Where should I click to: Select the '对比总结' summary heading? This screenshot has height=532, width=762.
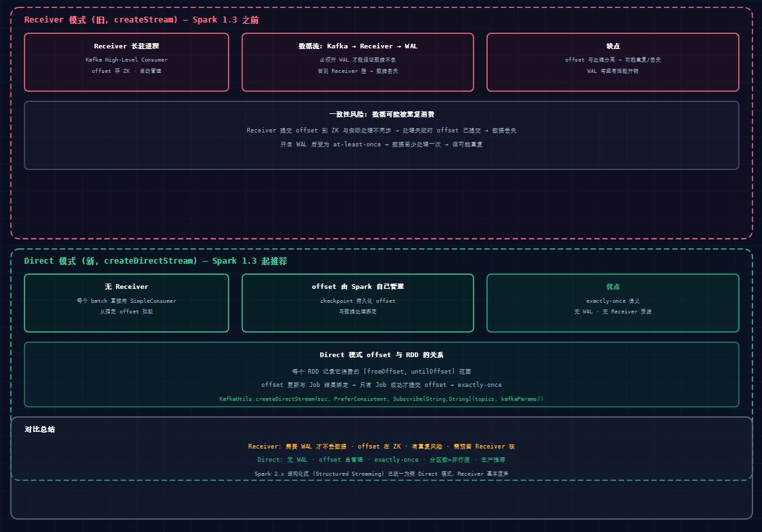[x=40, y=429]
